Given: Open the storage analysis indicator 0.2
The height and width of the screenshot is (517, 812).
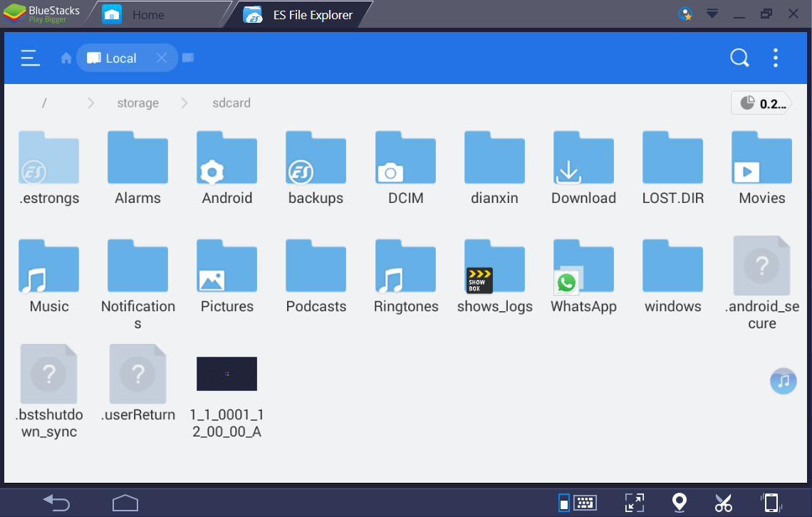Looking at the screenshot, I should tap(761, 103).
